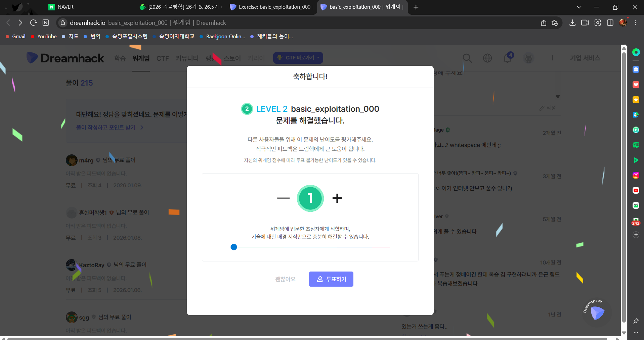Click the 투표하기 vote button
644x340 pixels.
331,279
